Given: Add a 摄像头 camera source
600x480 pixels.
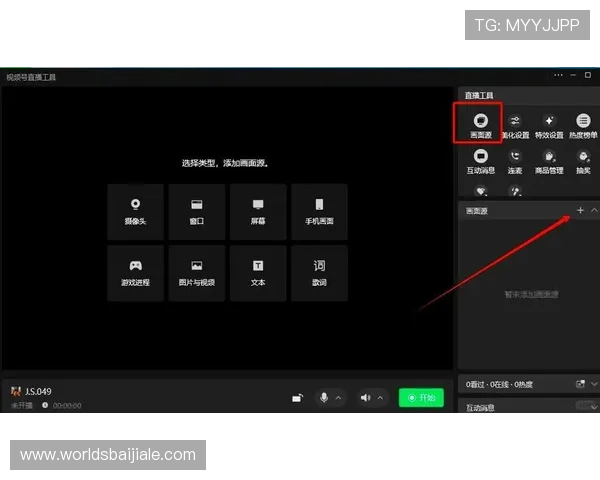Looking at the screenshot, I should point(136,211).
